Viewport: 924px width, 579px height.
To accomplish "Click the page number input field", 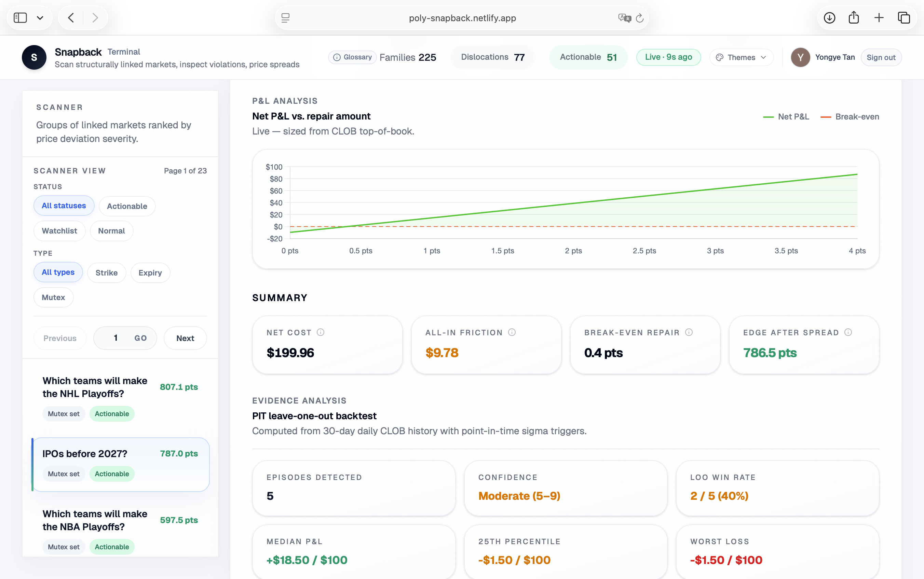I will pyautogui.click(x=116, y=338).
